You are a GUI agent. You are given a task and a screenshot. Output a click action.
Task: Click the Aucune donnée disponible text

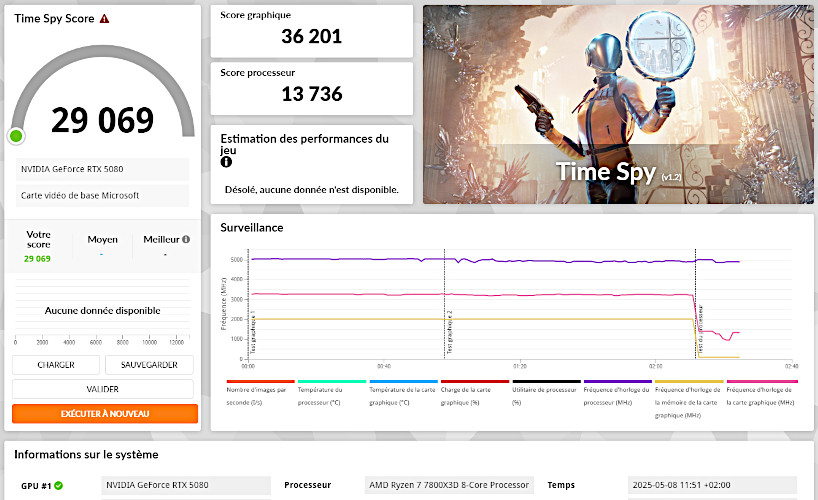point(102,311)
